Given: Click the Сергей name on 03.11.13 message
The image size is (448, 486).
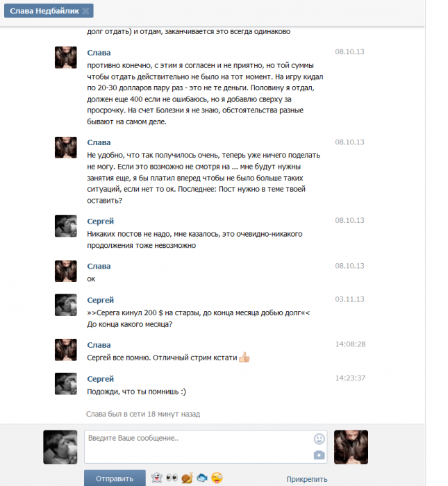Looking at the screenshot, I should coord(101,300).
